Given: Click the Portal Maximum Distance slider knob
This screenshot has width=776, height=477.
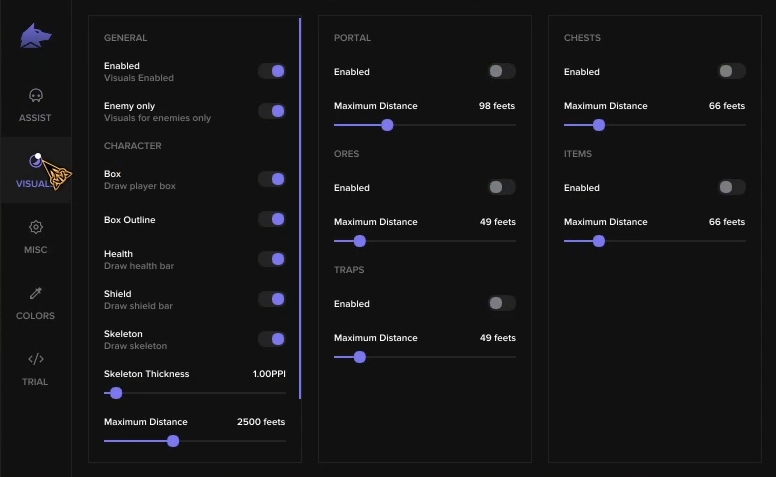Looking at the screenshot, I should point(388,125).
